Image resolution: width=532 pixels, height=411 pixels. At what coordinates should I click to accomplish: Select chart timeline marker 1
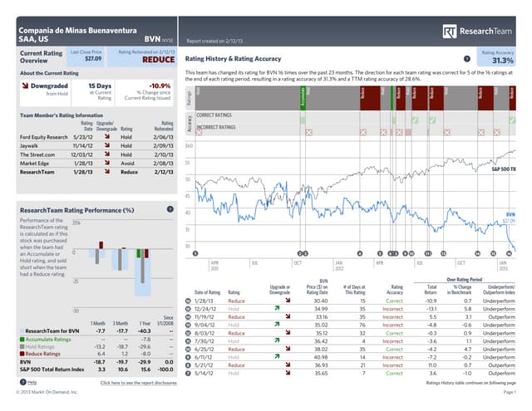(x=195, y=253)
